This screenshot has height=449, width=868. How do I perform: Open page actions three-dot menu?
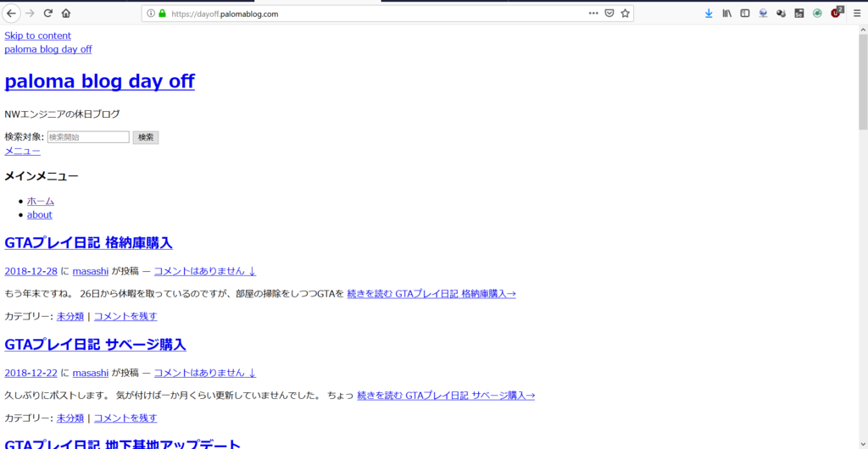pos(593,14)
